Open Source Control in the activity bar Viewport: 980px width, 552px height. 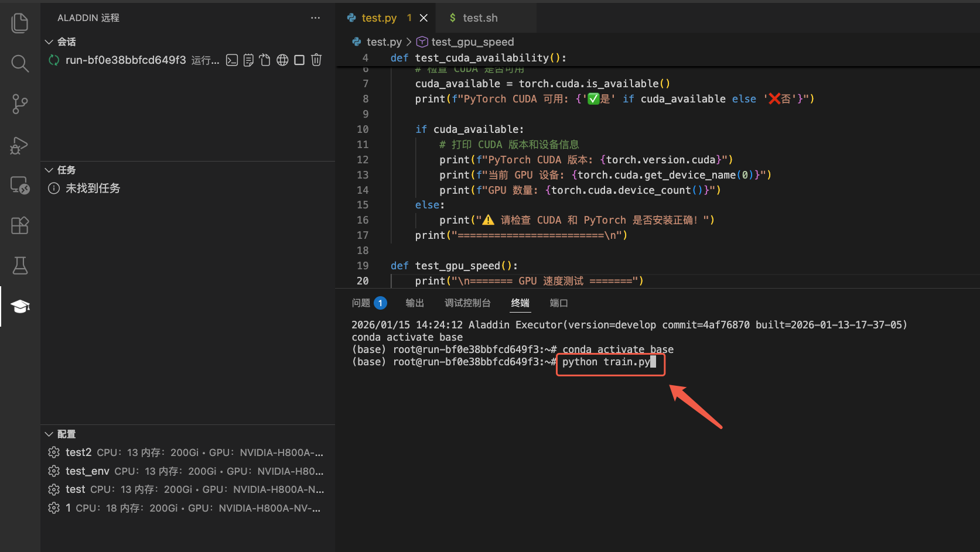tap(20, 104)
